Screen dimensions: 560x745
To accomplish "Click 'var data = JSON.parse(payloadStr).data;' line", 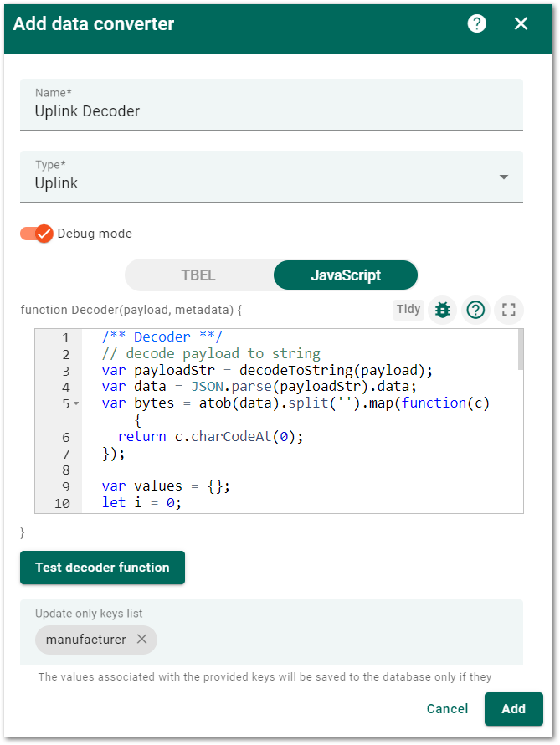I will tap(259, 386).
